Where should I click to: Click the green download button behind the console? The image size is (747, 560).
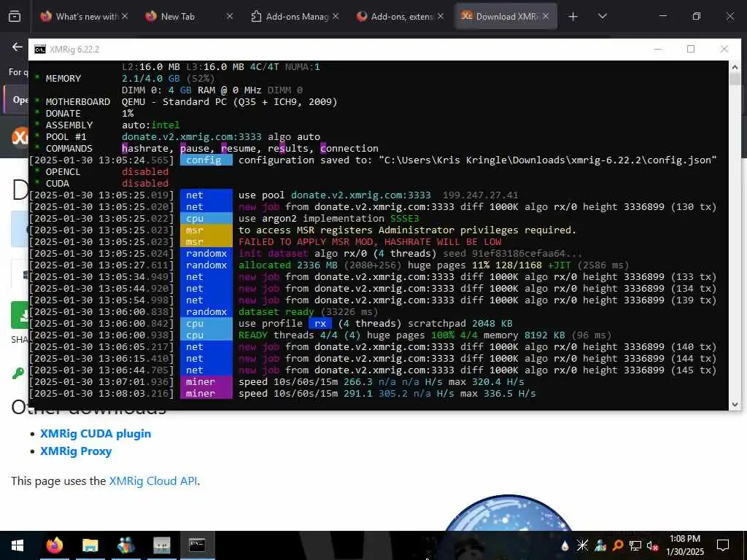point(20,315)
